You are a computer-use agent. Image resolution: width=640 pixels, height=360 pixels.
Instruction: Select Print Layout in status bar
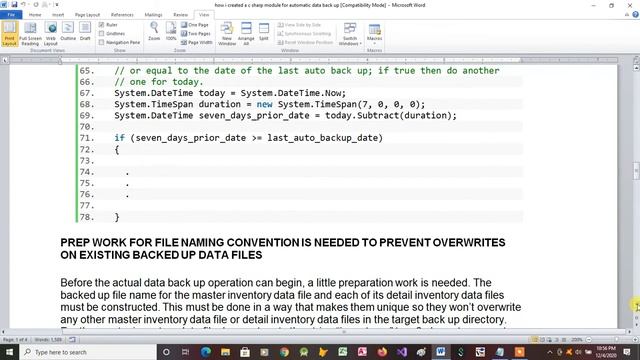click(x=534, y=340)
